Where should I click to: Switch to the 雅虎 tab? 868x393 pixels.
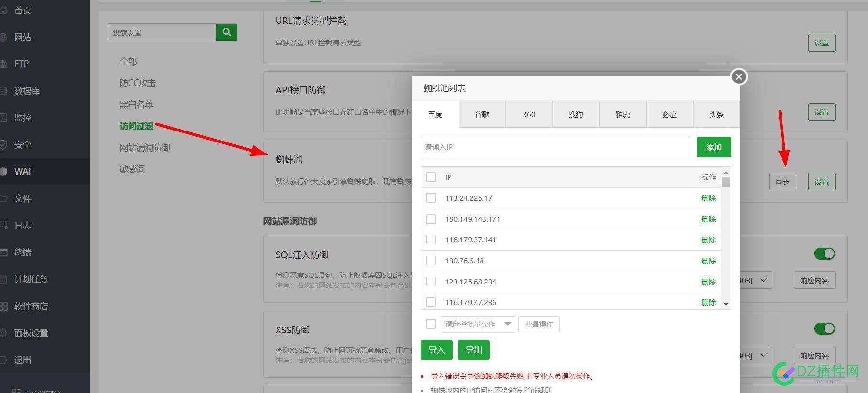[622, 114]
